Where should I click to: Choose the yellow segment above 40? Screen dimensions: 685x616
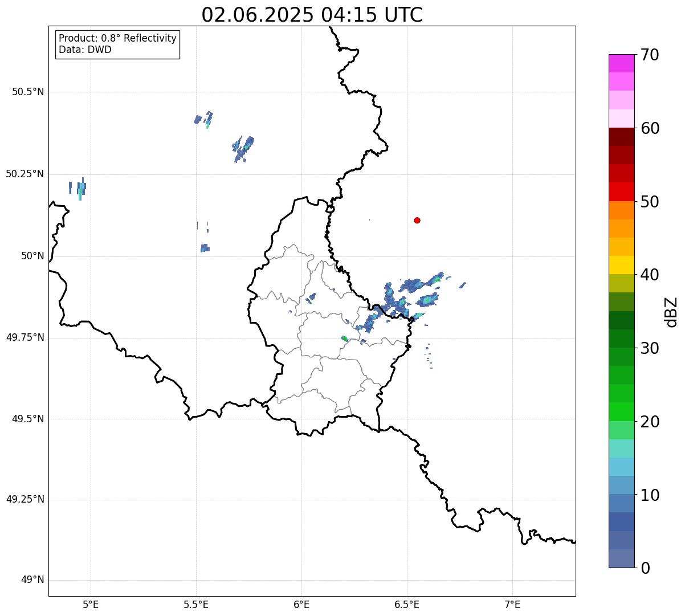point(621,265)
